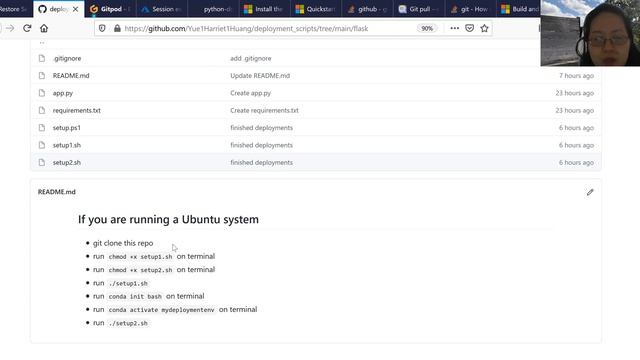This screenshot has height=360, width=640.
Task: Open the .gitignore file
Action: [67, 58]
